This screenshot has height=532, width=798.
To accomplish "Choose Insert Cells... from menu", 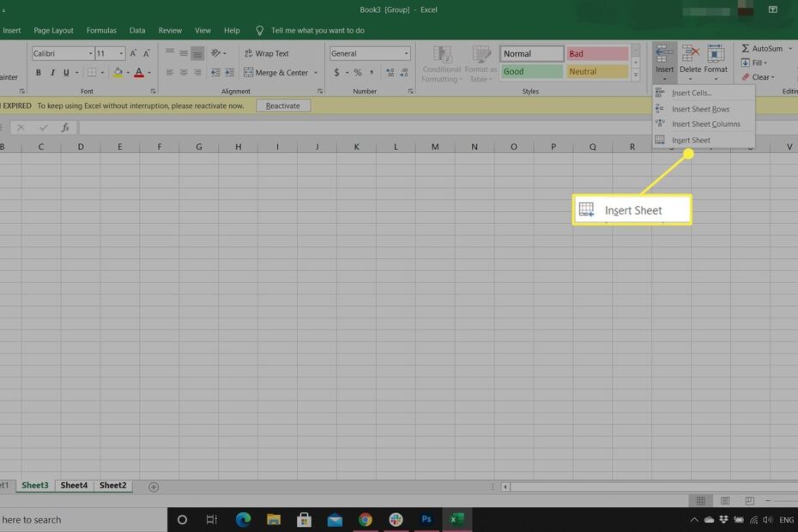I will pyautogui.click(x=704, y=94).
